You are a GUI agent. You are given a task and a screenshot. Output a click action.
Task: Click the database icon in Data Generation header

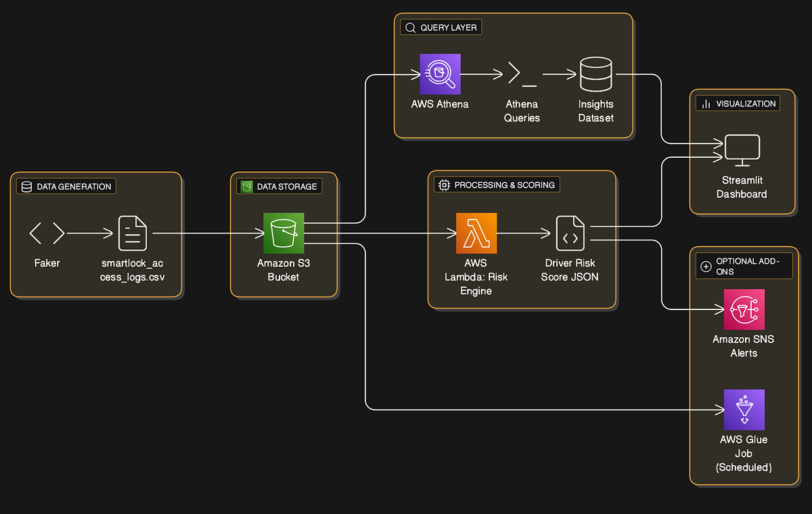(x=26, y=186)
